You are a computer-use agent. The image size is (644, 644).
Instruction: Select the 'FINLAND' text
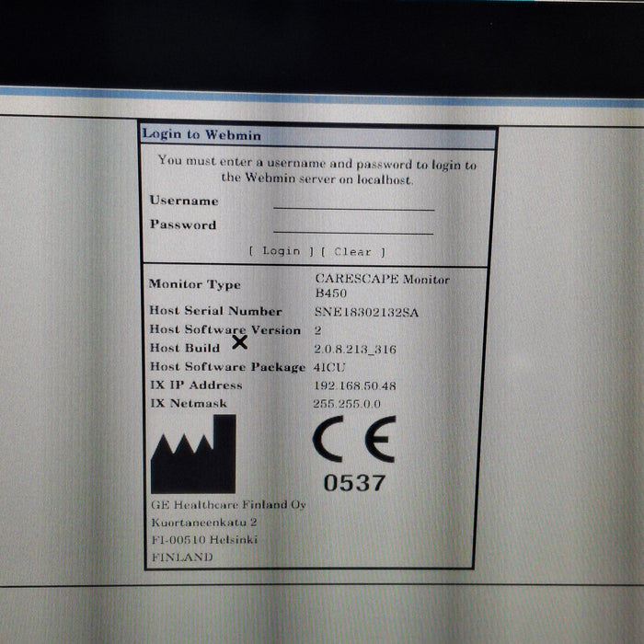(182, 558)
